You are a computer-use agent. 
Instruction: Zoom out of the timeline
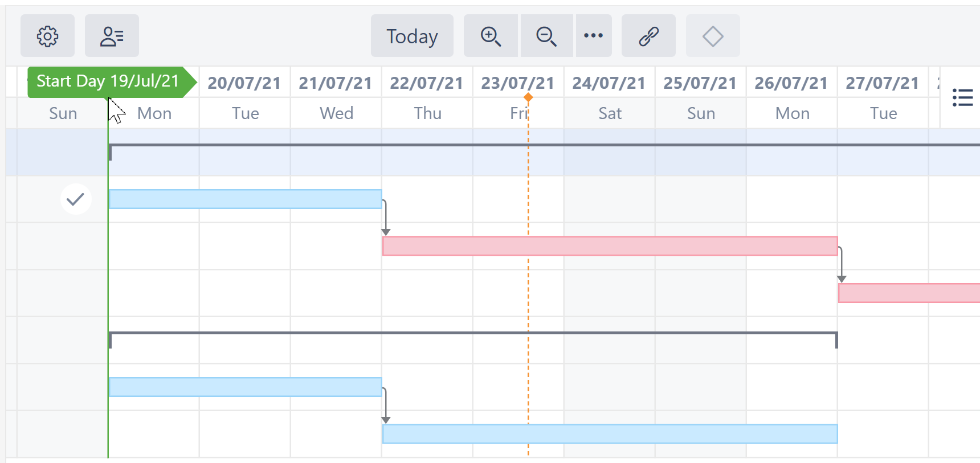pos(546,36)
